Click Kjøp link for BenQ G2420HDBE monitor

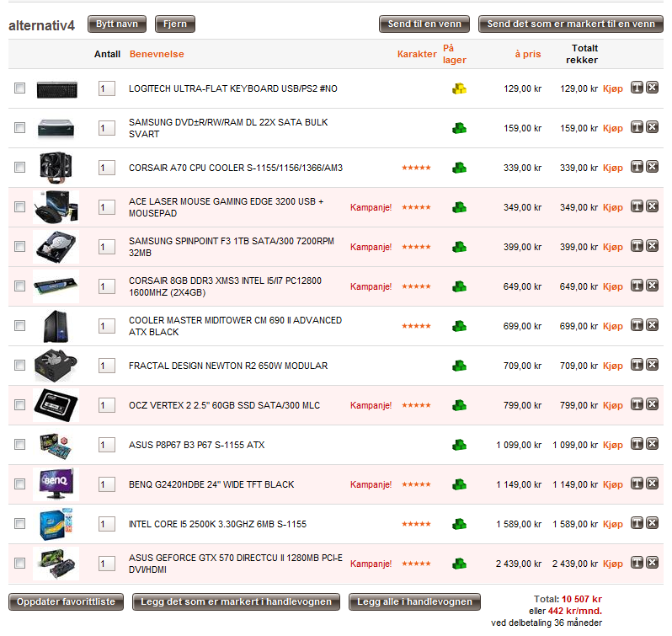[x=613, y=484]
